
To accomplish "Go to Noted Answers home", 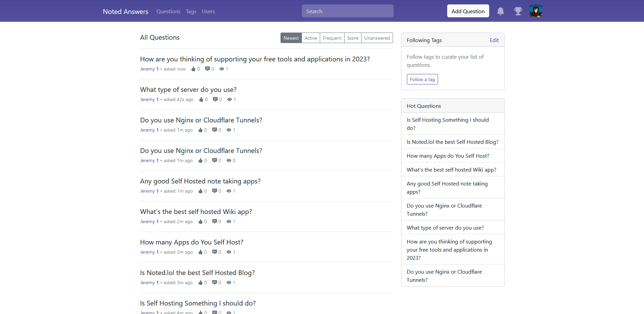I will point(126,12).
